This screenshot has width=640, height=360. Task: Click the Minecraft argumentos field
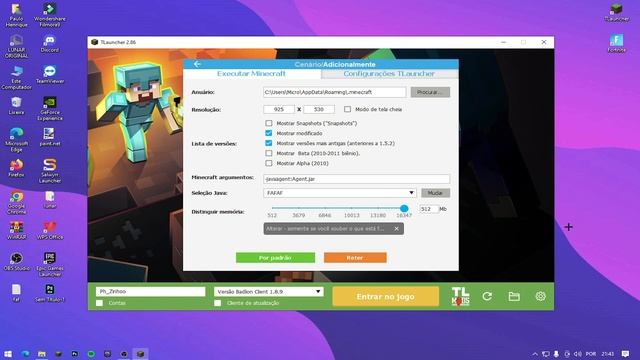coord(357,179)
